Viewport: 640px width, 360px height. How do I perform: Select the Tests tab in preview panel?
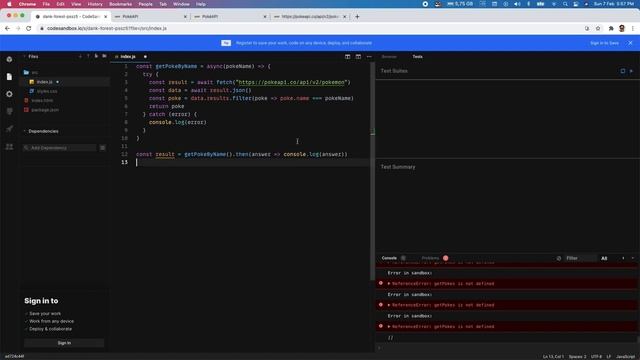(417, 57)
